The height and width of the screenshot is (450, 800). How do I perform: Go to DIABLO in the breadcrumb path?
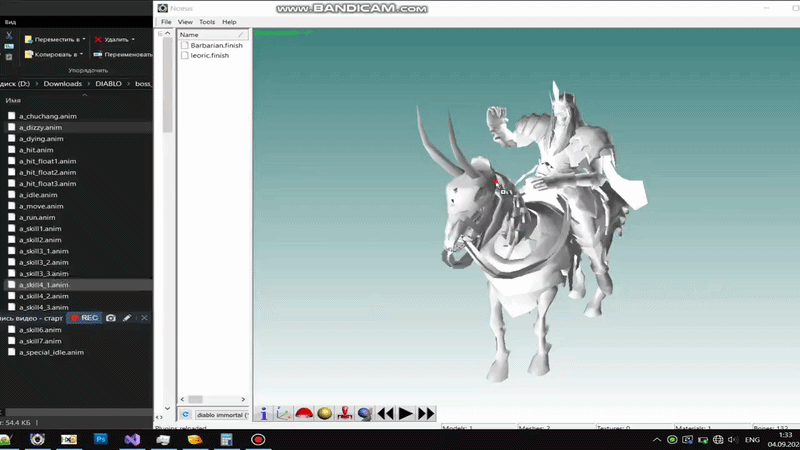[108, 84]
